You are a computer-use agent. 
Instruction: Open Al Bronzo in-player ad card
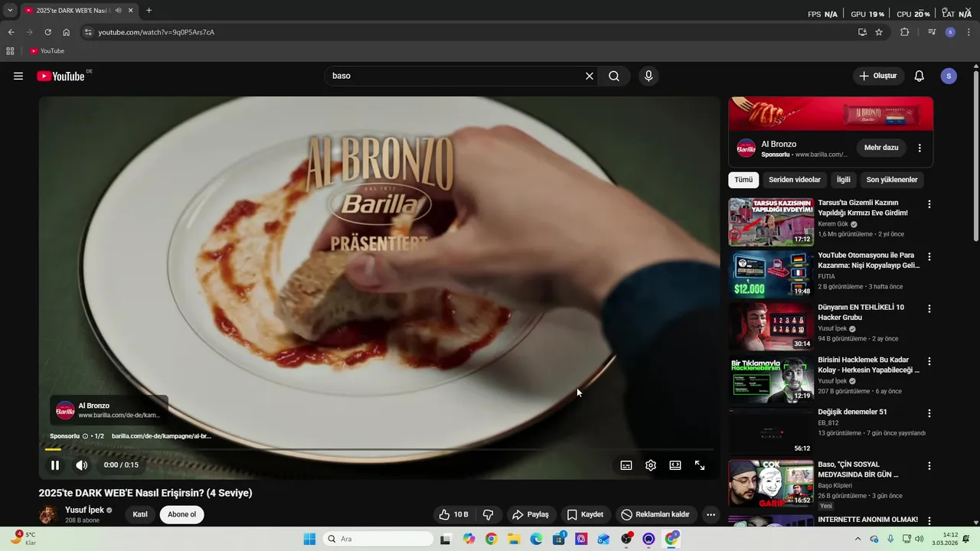(x=109, y=410)
